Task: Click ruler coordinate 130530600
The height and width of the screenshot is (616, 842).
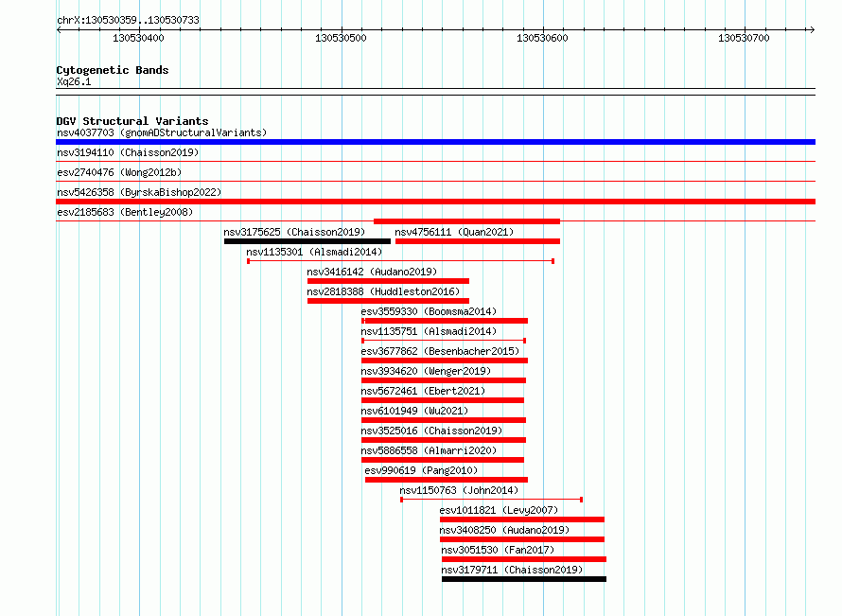Action: [542, 38]
